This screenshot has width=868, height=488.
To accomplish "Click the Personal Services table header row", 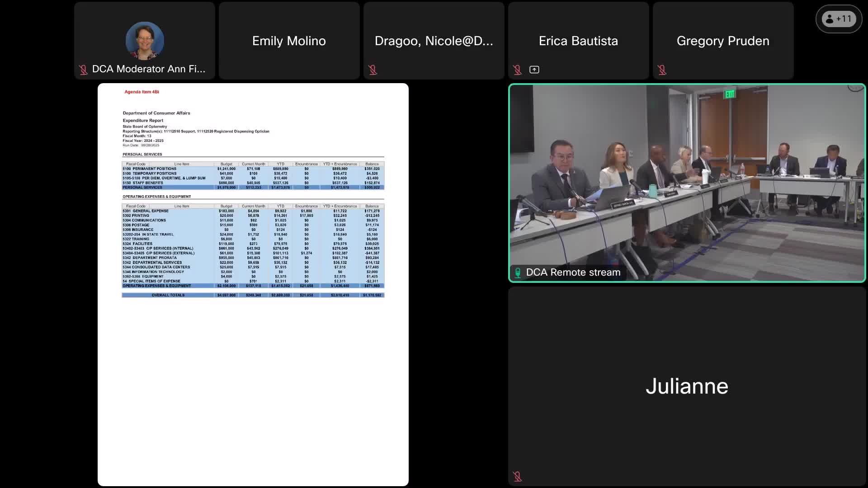I will [x=253, y=164].
